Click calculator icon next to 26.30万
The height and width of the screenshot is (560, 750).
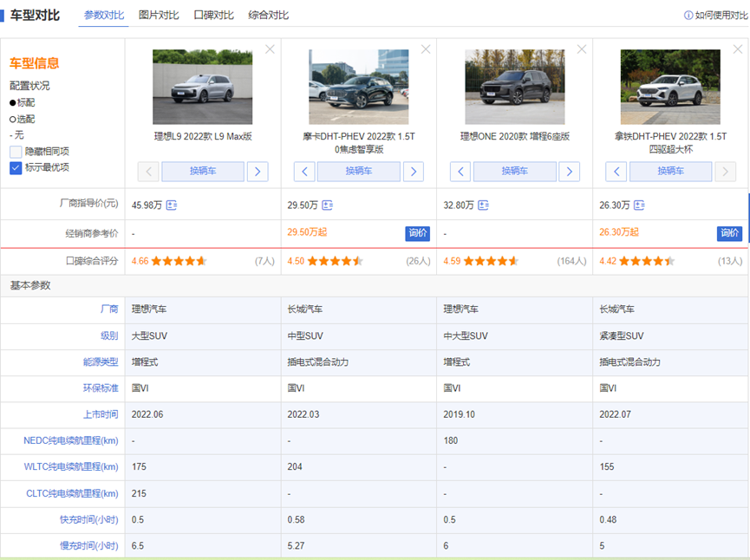639,205
